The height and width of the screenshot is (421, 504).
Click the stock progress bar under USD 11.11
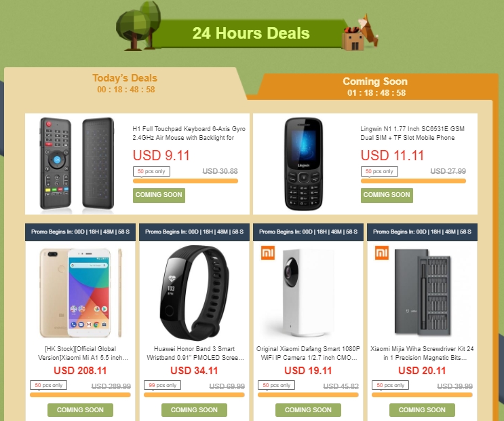[x=413, y=181]
